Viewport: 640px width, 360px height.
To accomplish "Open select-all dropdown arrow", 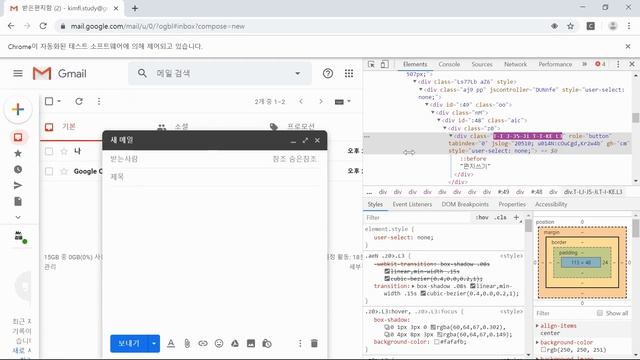I will (x=59, y=101).
